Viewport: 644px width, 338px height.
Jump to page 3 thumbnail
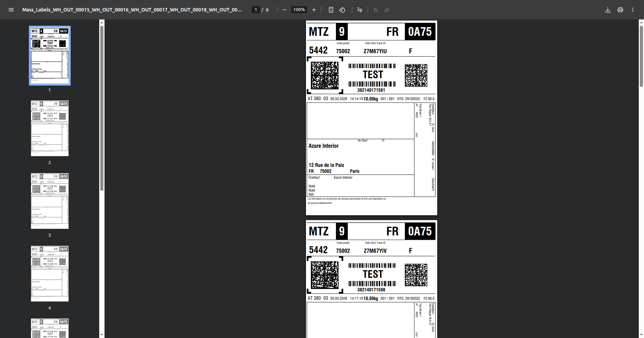50,201
